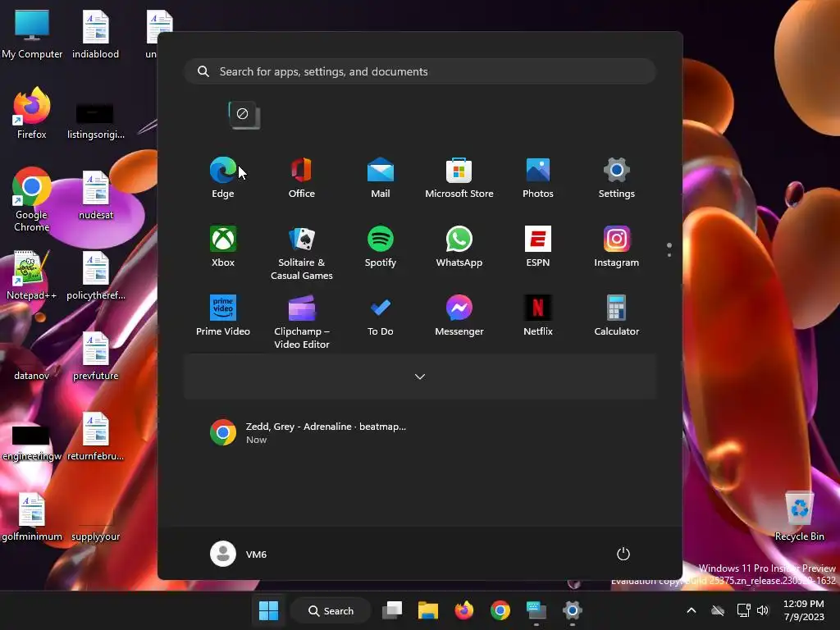Screen dimensions: 840x630
Task: Open Settings from the Start menu
Action: coord(617,177)
